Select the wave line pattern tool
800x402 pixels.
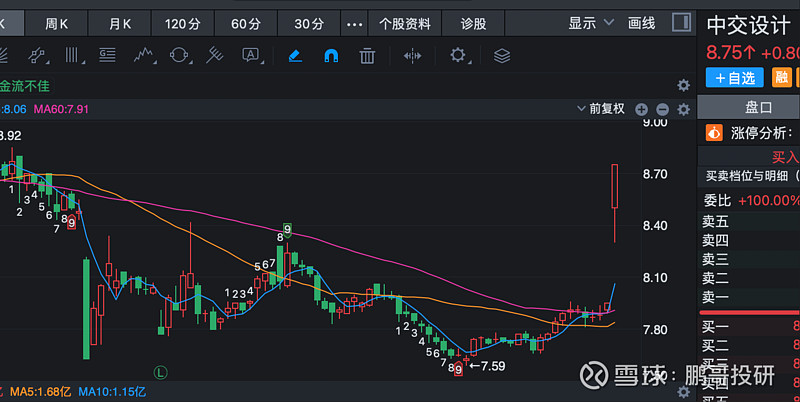[x=144, y=56]
